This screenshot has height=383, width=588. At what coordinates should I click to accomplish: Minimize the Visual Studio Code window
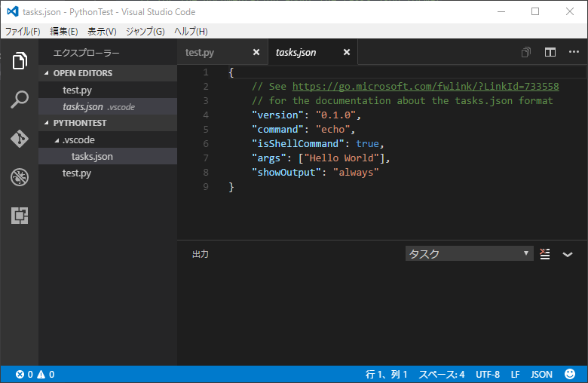click(x=501, y=11)
